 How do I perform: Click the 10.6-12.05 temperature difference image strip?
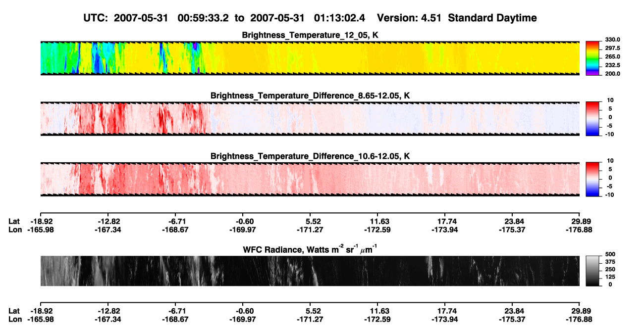[310, 179]
